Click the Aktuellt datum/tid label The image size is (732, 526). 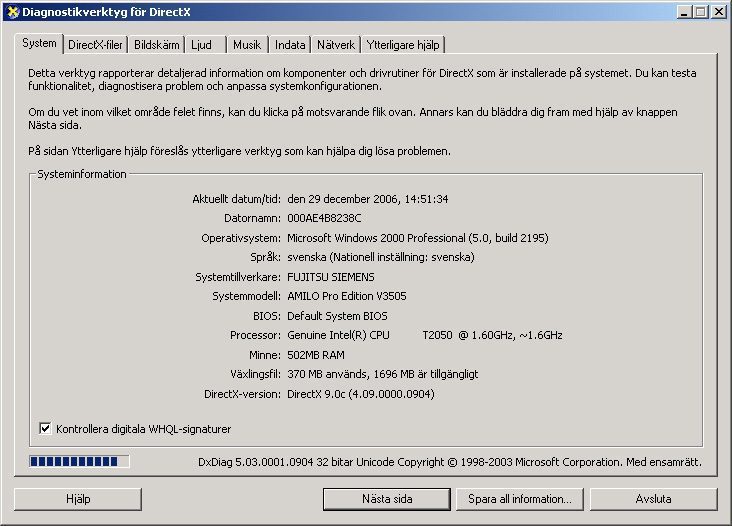237,199
